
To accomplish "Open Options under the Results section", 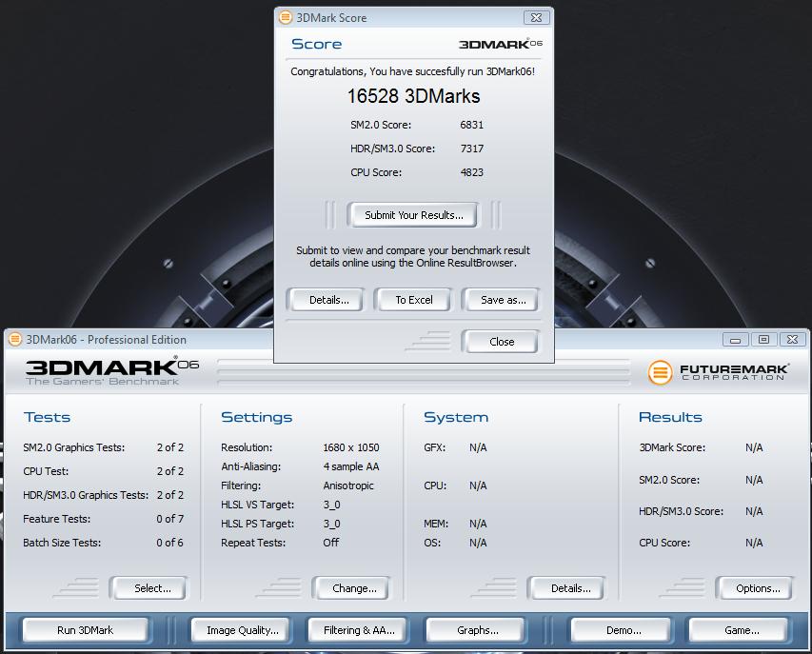I will coord(758,588).
